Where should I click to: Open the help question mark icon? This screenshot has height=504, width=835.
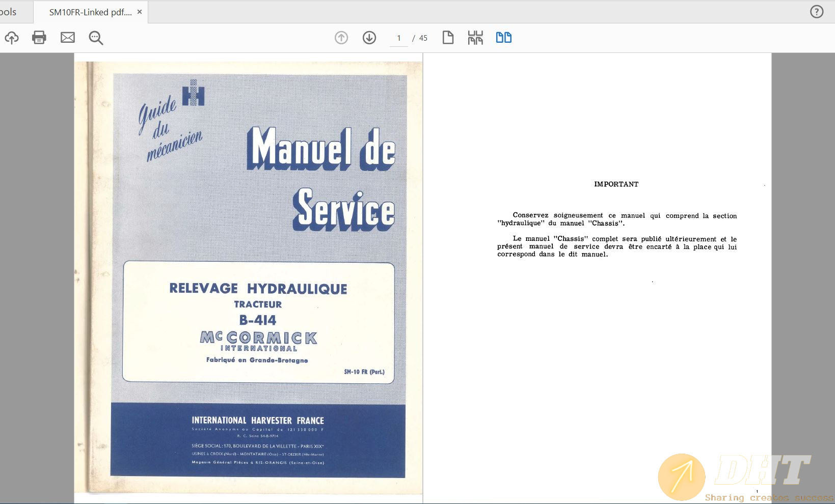click(817, 12)
